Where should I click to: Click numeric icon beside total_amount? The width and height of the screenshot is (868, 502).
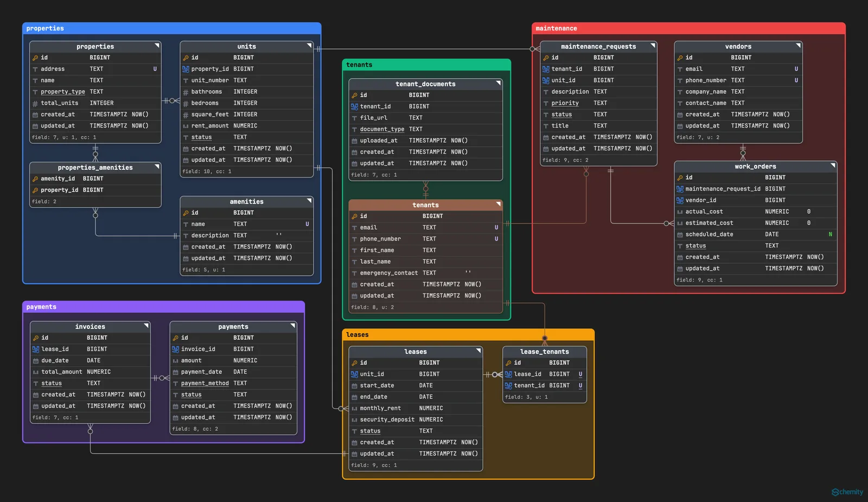(36, 372)
